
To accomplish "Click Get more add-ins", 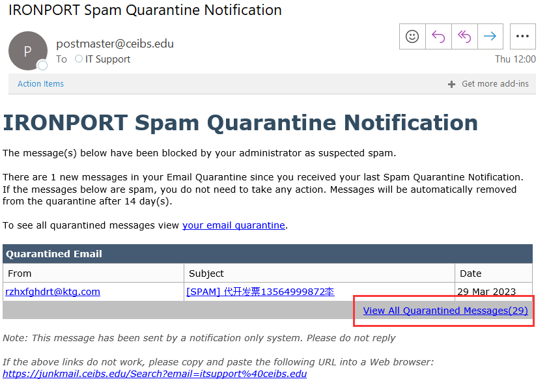I will pos(495,83).
